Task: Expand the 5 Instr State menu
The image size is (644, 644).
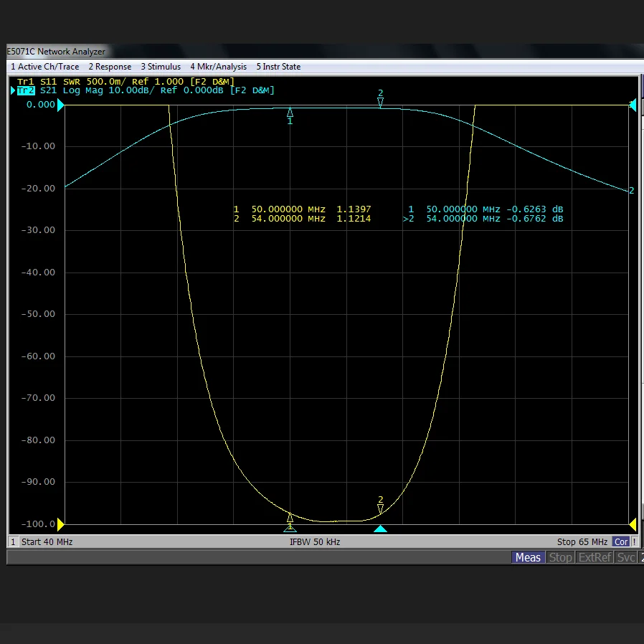Action: tap(278, 67)
